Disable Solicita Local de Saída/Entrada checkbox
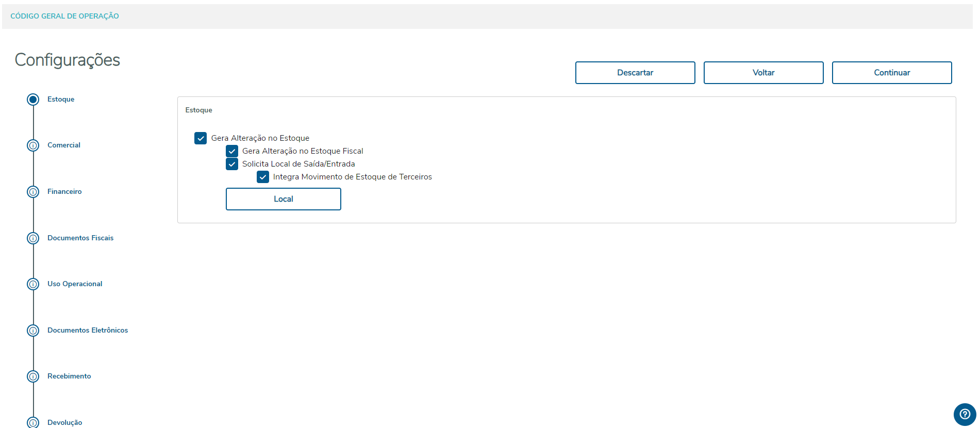Image resolution: width=980 pixels, height=428 pixels. click(232, 164)
